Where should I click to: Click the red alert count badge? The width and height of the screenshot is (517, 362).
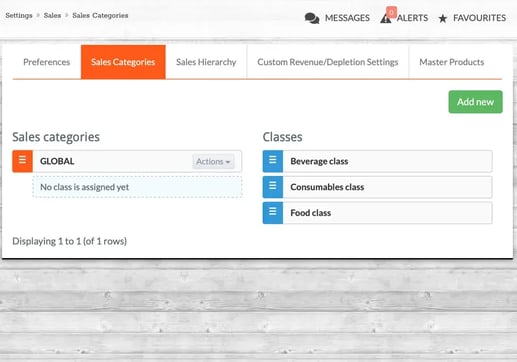[x=391, y=12]
